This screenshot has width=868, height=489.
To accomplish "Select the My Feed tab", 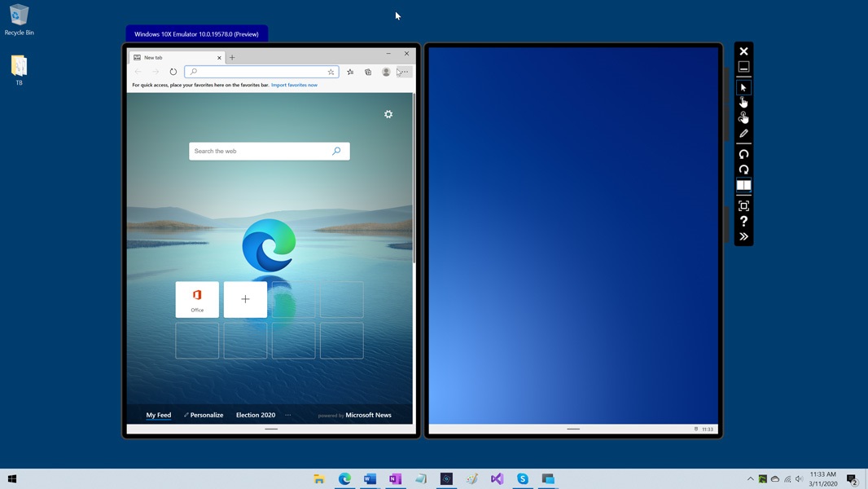I will (158, 415).
